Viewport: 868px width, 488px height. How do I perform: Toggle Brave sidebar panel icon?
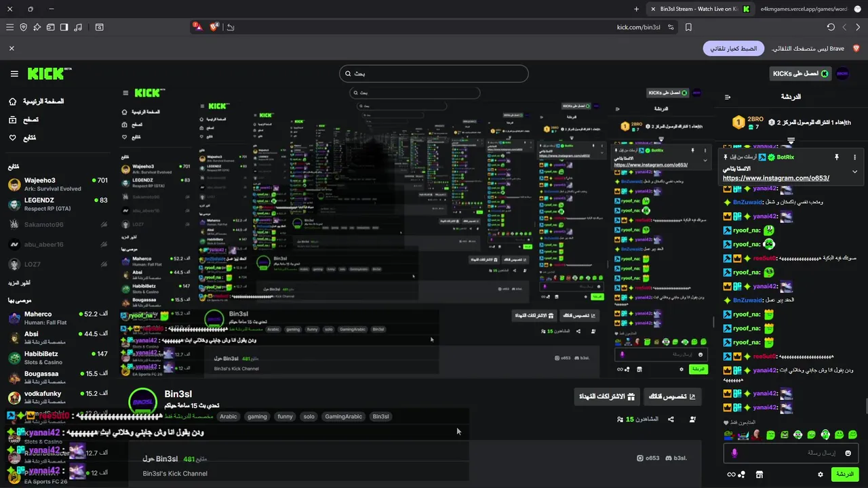coord(64,27)
